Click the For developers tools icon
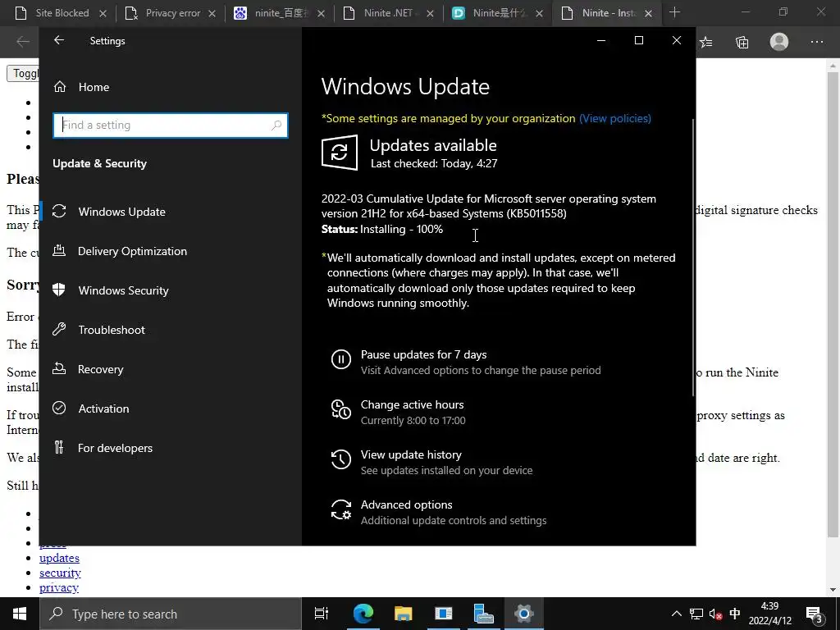 pyautogui.click(x=59, y=447)
